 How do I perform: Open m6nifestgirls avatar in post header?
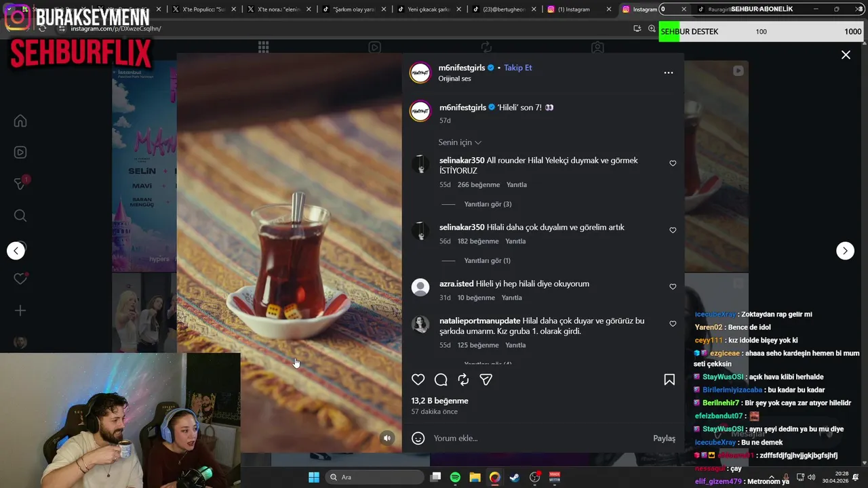pyautogui.click(x=420, y=73)
